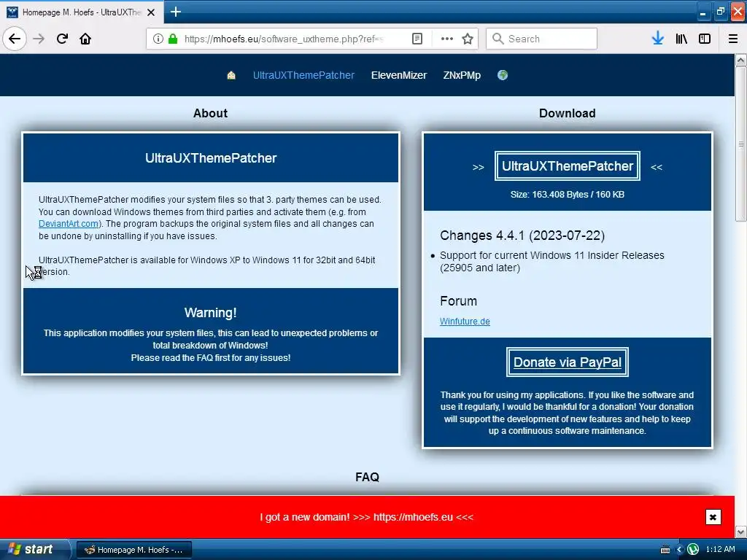The height and width of the screenshot is (560, 747).
Task: Open page actions three-dot menu
Action: tap(447, 39)
